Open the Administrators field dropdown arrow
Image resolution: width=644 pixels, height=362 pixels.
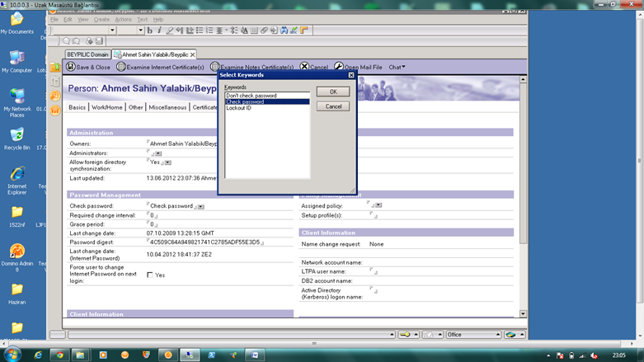158,153
